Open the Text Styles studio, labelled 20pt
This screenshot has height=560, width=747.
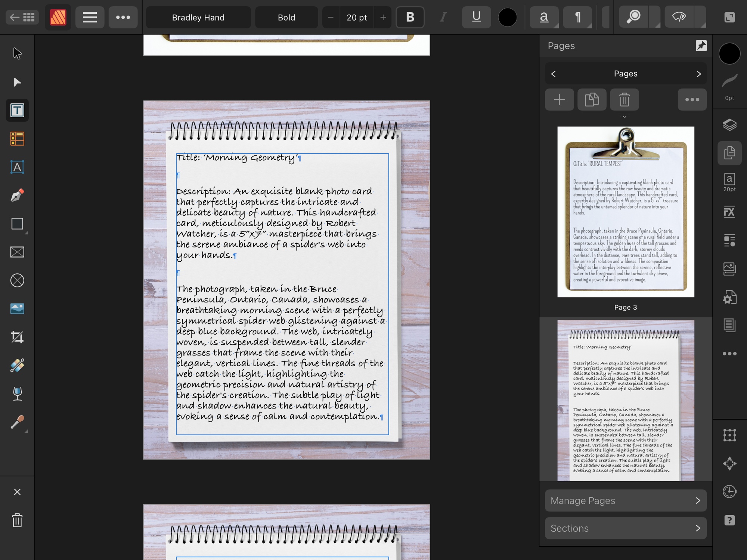[729, 182]
